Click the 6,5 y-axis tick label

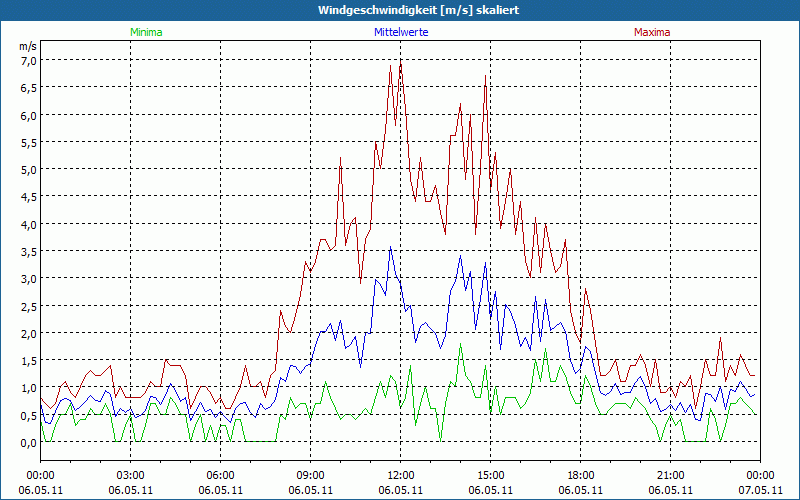point(29,87)
